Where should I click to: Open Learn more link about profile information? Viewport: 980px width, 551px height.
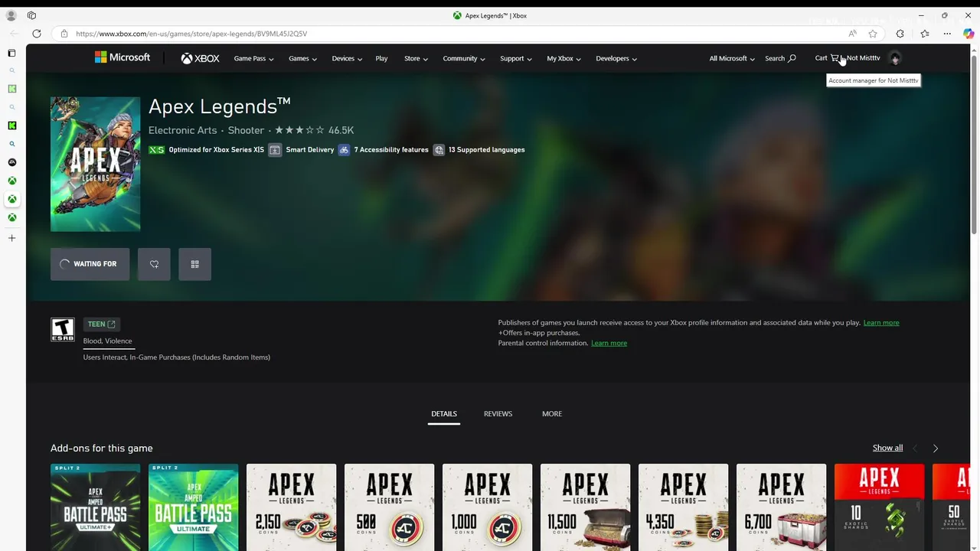pos(881,323)
